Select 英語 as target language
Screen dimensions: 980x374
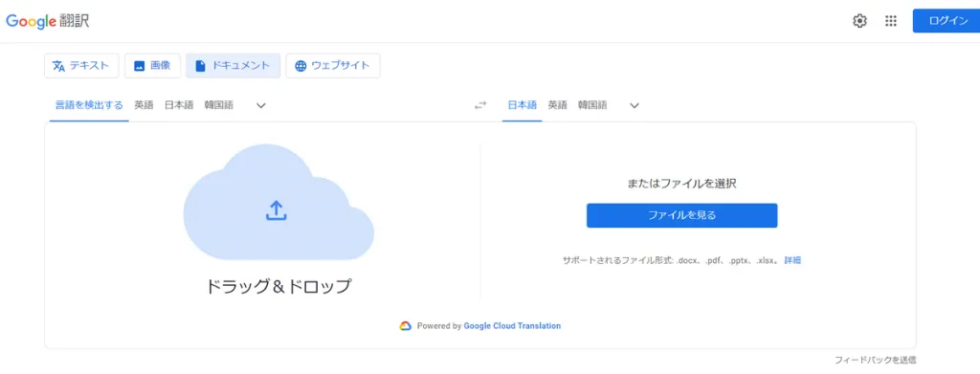click(x=558, y=105)
